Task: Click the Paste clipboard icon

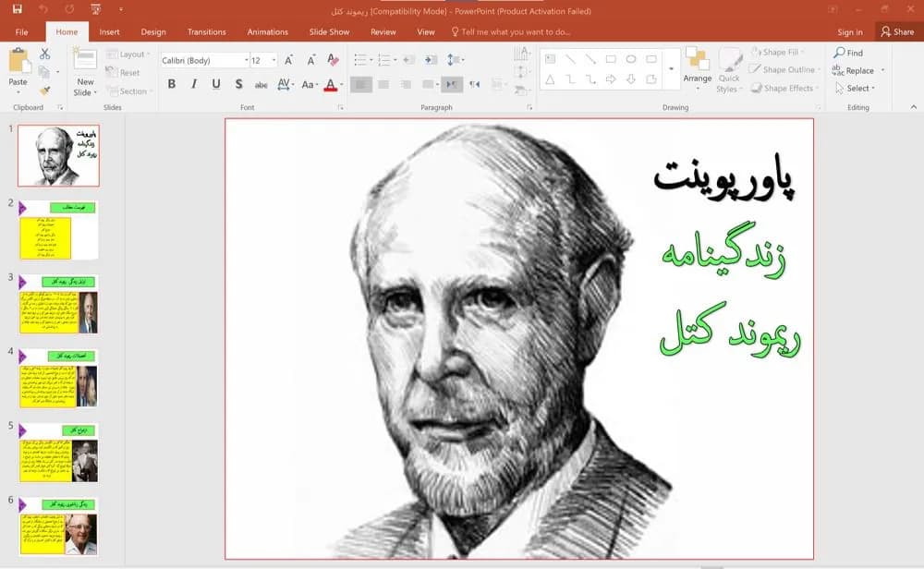Action: click(x=18, y=61)
